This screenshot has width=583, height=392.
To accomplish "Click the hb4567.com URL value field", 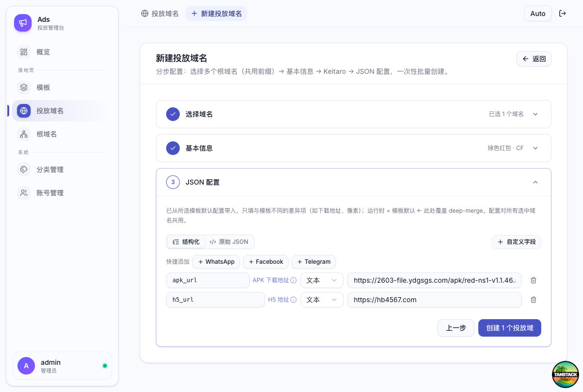I will pyautogui.click(x=434, y=300).
